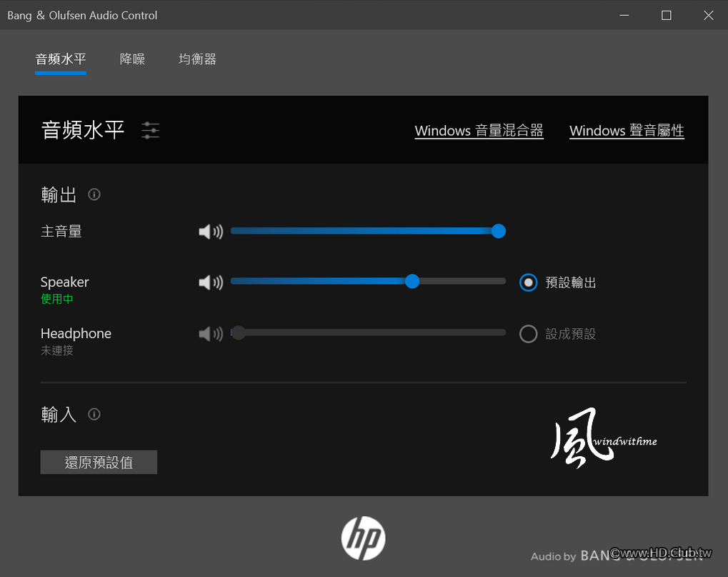Image resolution: width=728 pixels, height=577 pixels.
Task: Mute the Speaker output volume icon
Action: [x=211, y=282]
